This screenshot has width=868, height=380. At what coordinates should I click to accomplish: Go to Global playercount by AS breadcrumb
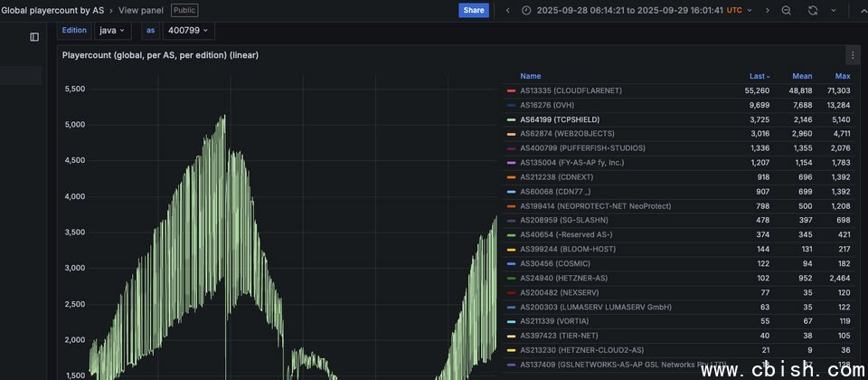coord(52,10)
